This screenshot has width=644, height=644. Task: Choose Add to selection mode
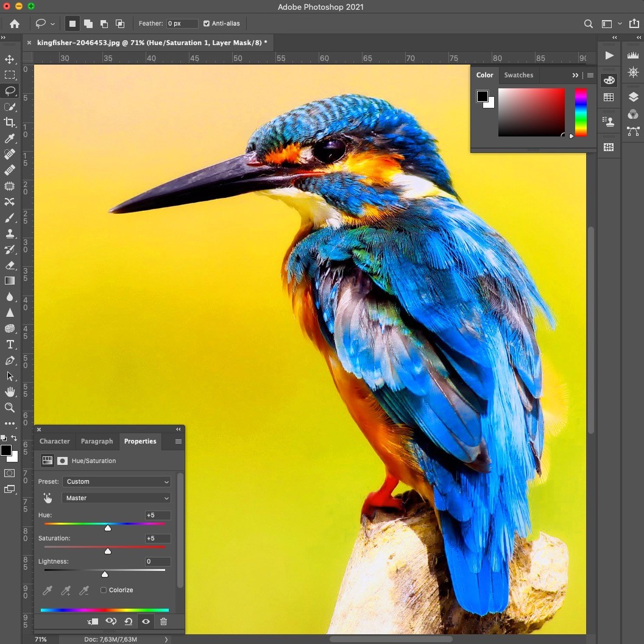click(x=88, y=23)
